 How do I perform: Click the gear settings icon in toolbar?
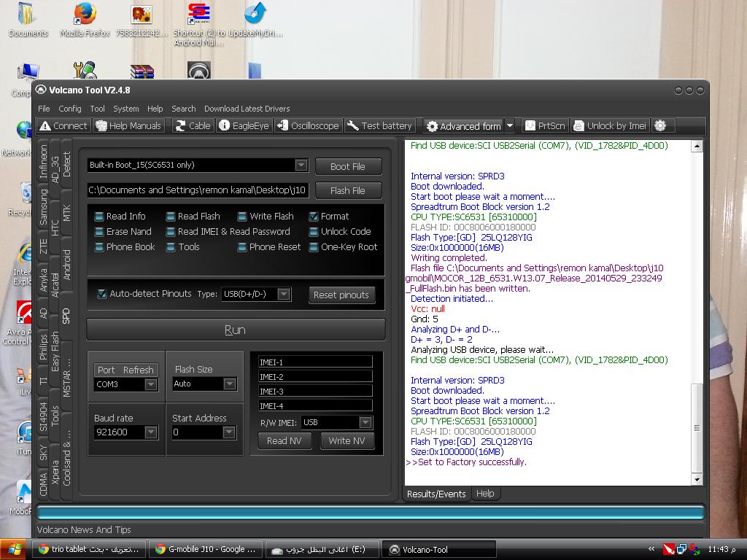659,125
